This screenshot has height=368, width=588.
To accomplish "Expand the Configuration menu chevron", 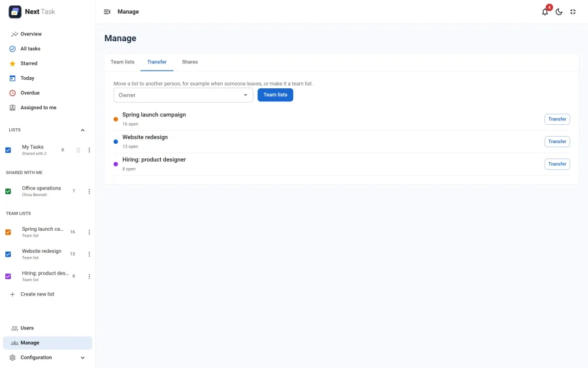I will (x=82, y=358).
